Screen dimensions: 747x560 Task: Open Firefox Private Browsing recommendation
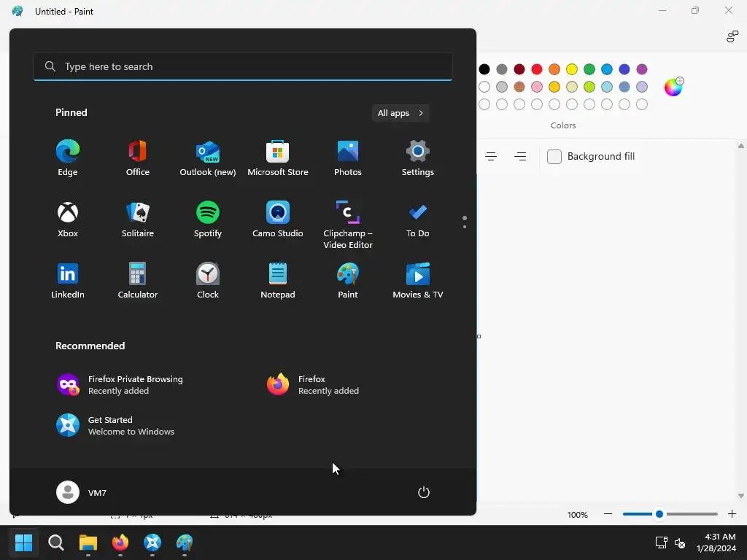[120, 385]
